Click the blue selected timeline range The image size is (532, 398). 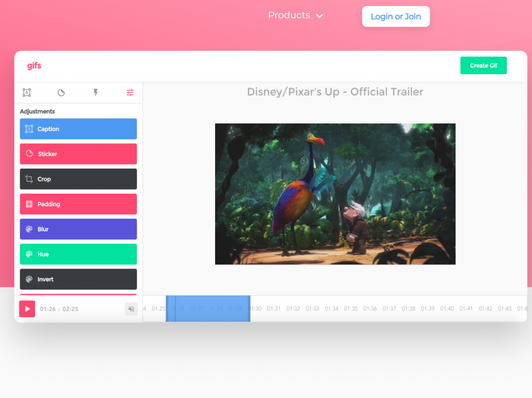pyautogui.click(x=208, y=309)
